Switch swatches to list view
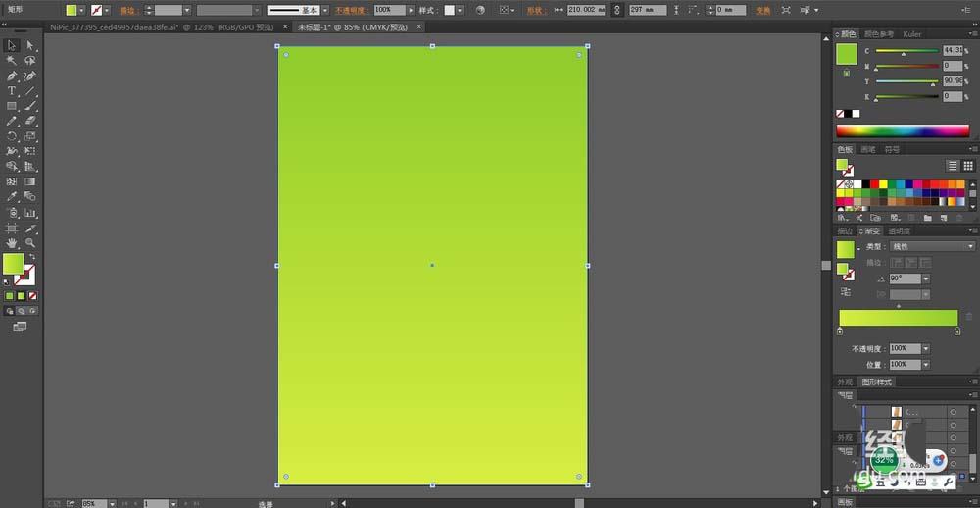This screenshot has height=508, width=980. pyautogui.click(x=952, y=166)
